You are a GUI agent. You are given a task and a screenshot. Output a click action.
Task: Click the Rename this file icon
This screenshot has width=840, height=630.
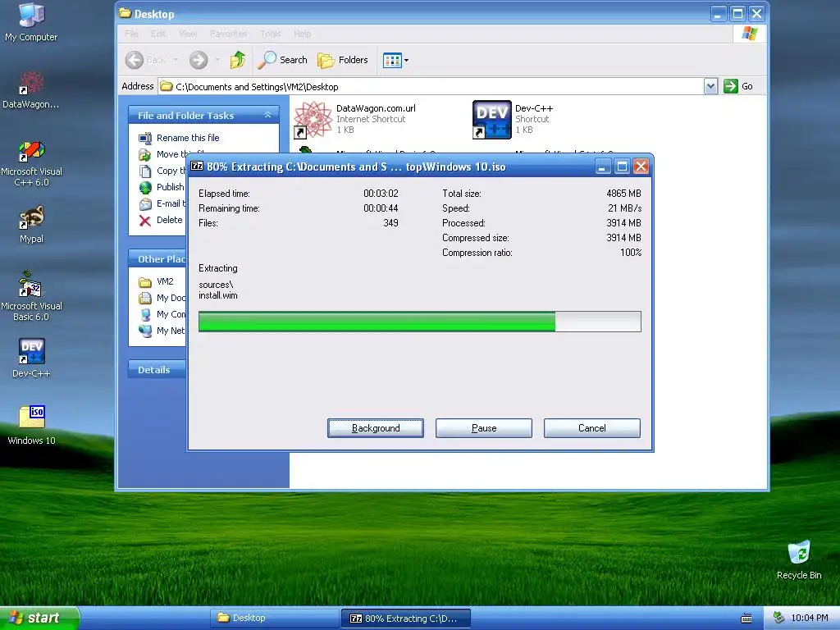coord(145,138)
